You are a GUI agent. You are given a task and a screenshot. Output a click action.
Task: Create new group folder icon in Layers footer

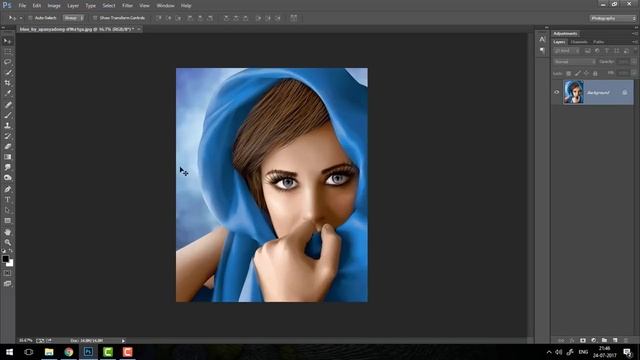[x=604, y=340]
